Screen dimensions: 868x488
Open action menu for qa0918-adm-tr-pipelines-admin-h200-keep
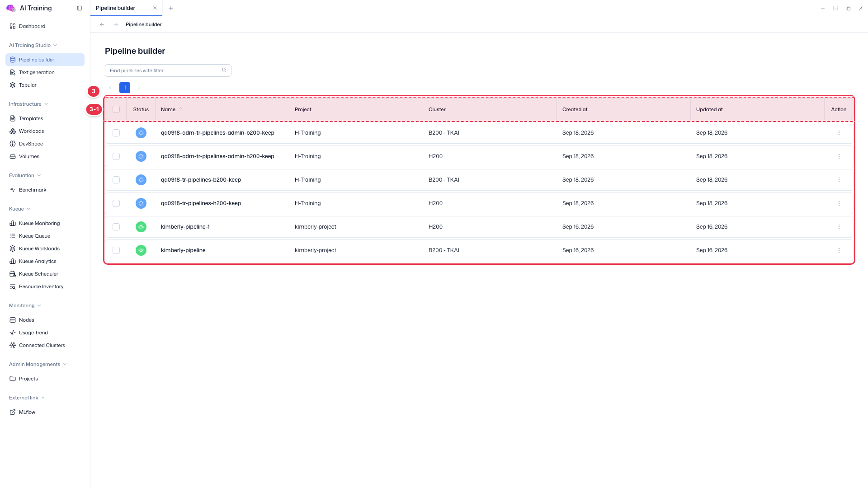[x=839, y=156]
